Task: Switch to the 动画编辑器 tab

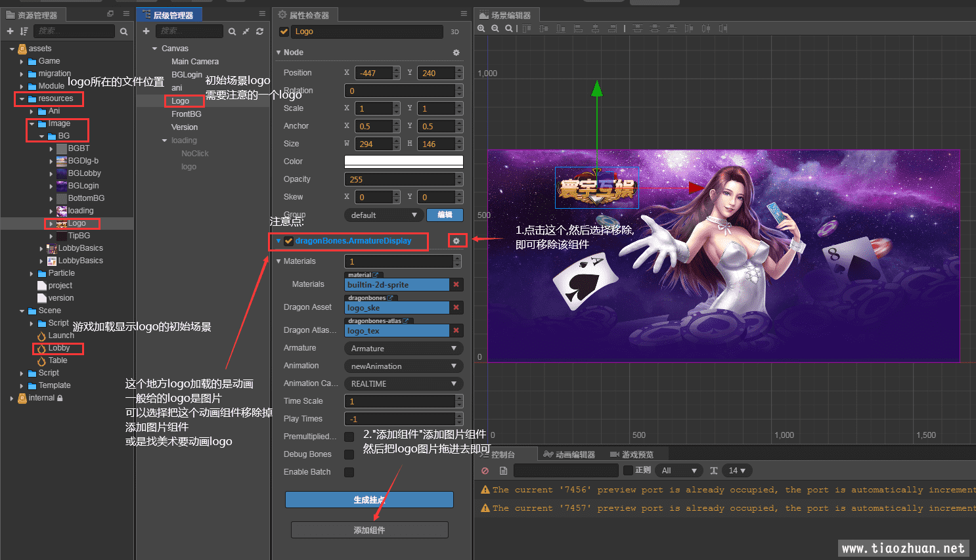Action: (x=569, y=454)
